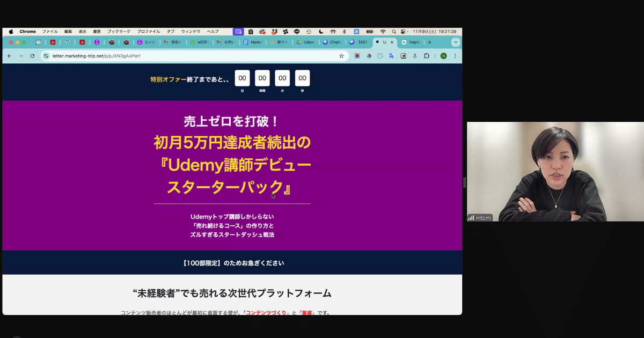Click the 売上ゼロを打破！ heading
Screen dimensions: 644x338
[x=232, y=121]
